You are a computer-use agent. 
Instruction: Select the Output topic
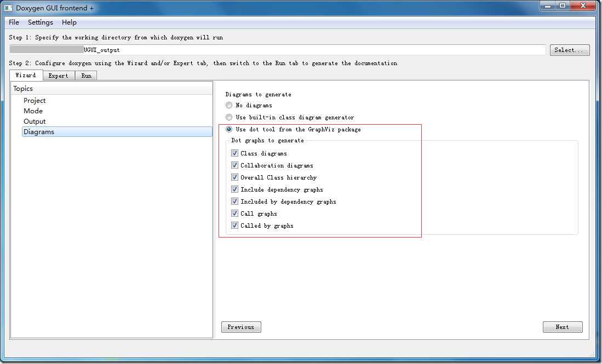(35, 121)
